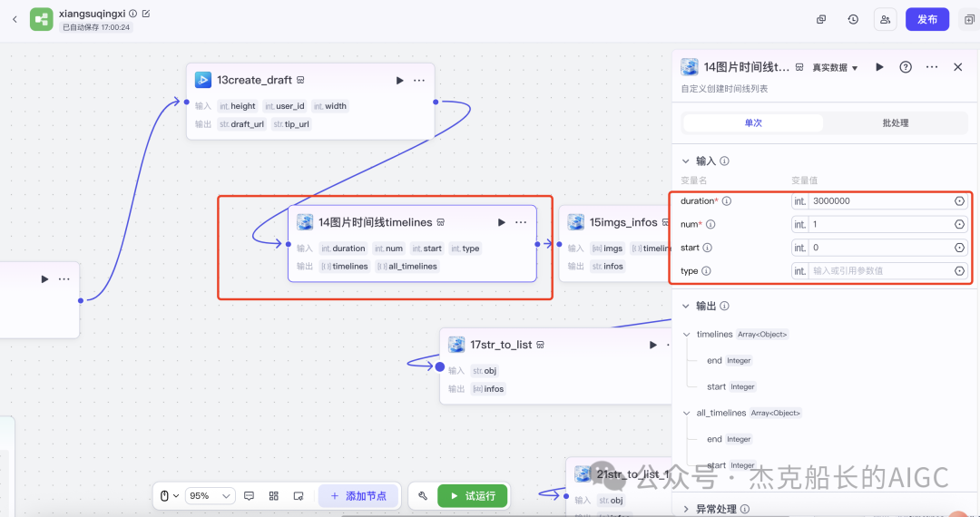
Task: Switch to the 批处理 tab
Action: [895, 123]
